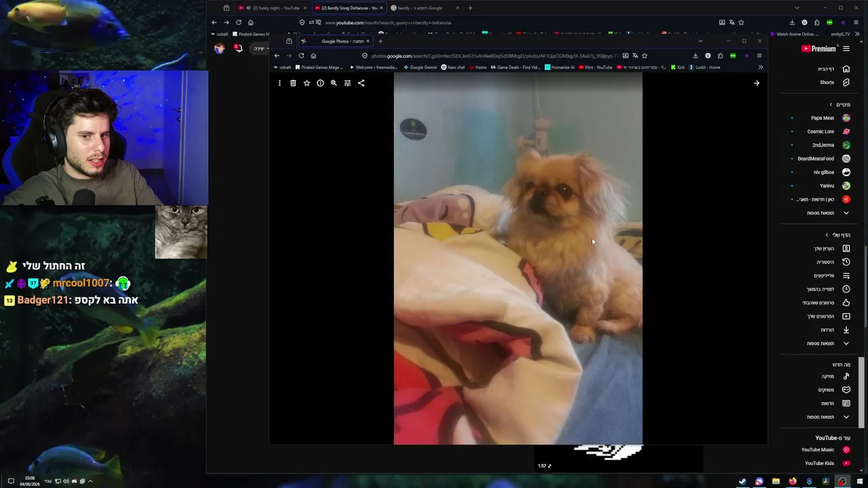This screenshot has width=868, height=488.
Task: Open niv gilboa channel subscription
Action: (x=821, y=172)
